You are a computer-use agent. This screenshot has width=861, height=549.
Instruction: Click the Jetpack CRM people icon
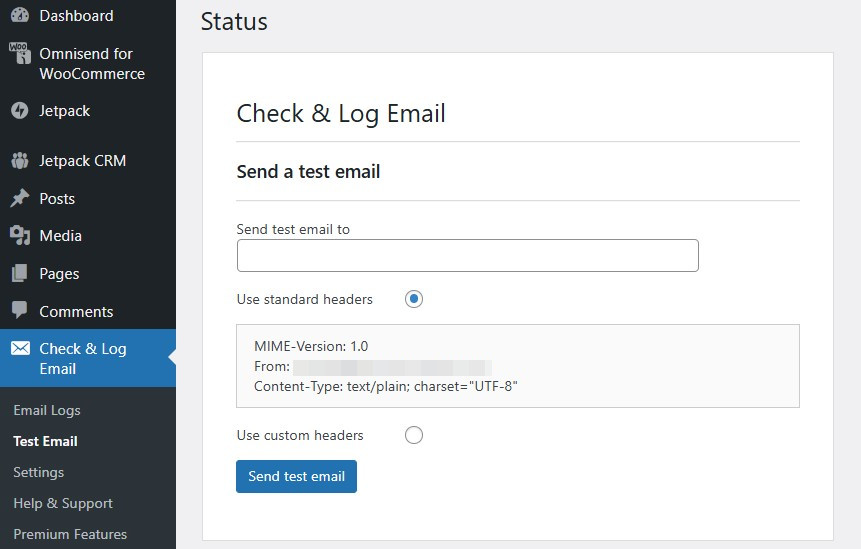point(20,160)
